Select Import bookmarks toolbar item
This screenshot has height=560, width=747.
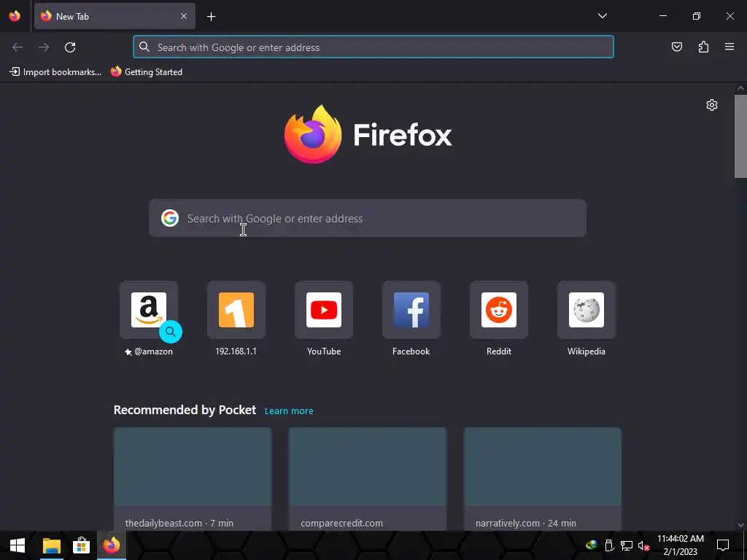coord(55,72)
